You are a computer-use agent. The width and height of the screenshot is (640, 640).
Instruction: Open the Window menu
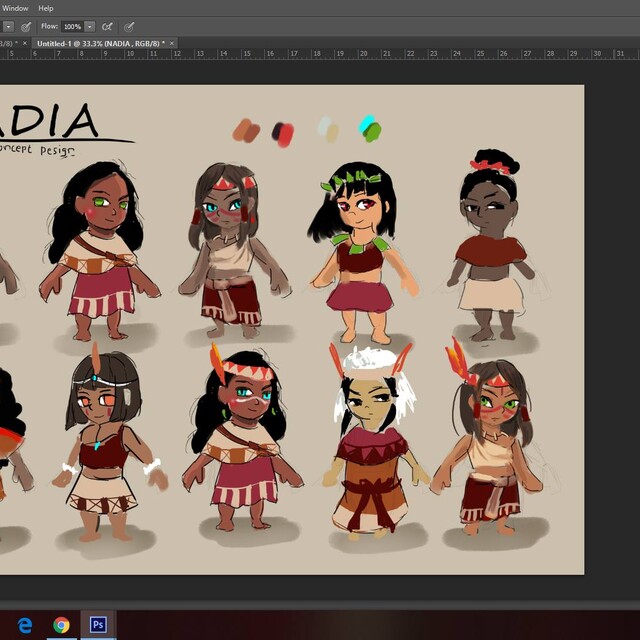[x=14, y=8]
